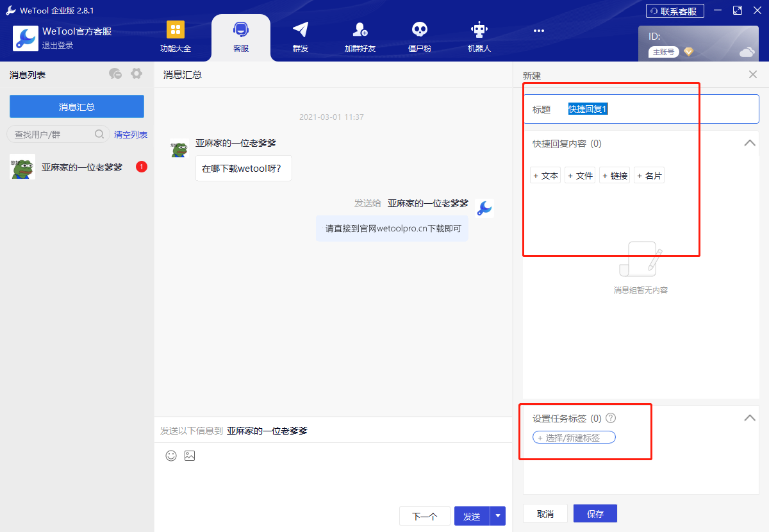Collapse the 快捷回复内容 section
This screenshot has height=532, width=769.
tap(750, 144)
